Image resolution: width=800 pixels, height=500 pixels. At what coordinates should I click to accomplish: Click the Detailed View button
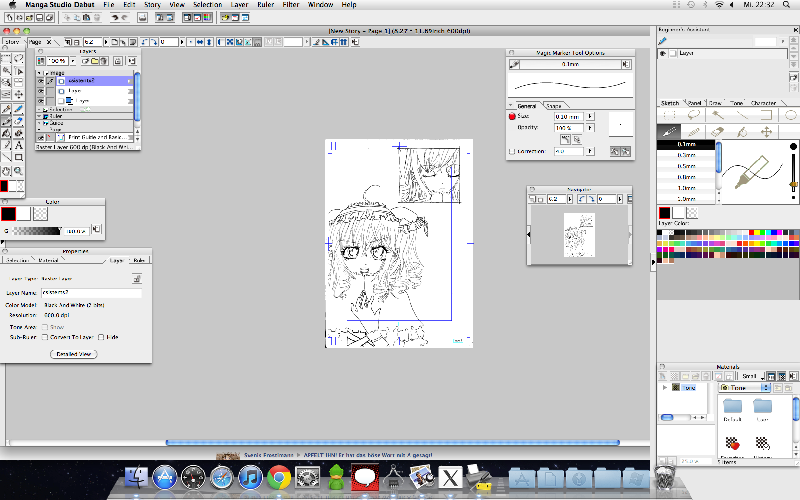[74, 354]
